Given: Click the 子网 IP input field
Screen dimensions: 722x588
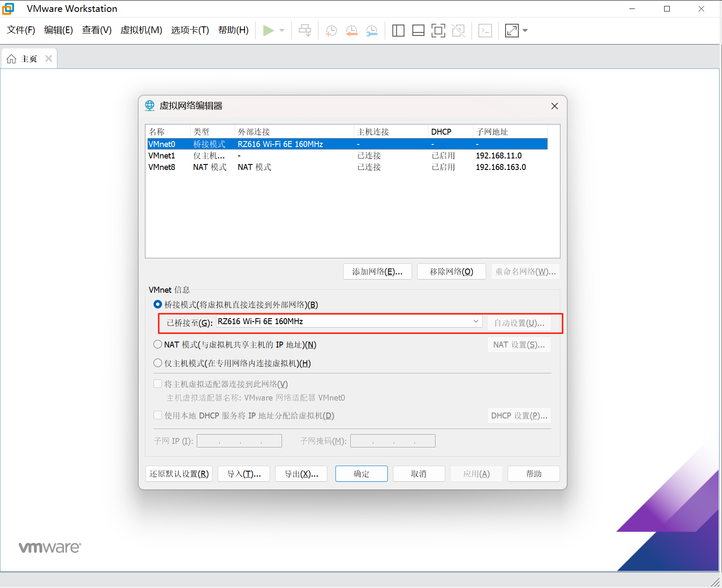Looking at the screenshot, I should click(239, 441).
